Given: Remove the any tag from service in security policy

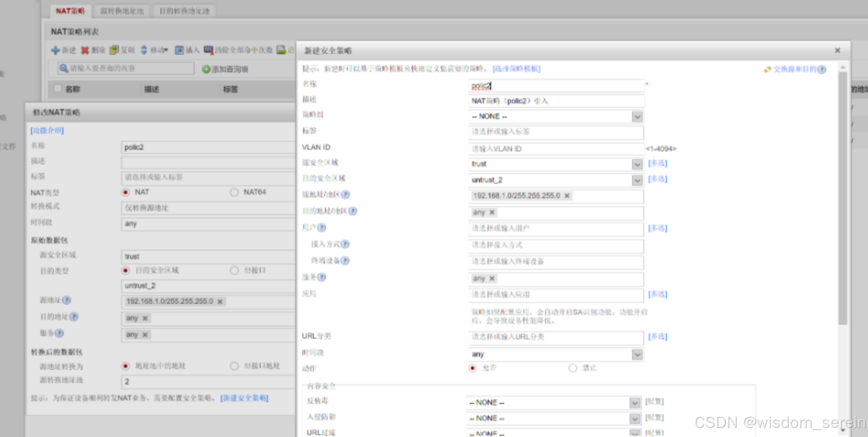Looking at the screenshot, I should point(492,279).
